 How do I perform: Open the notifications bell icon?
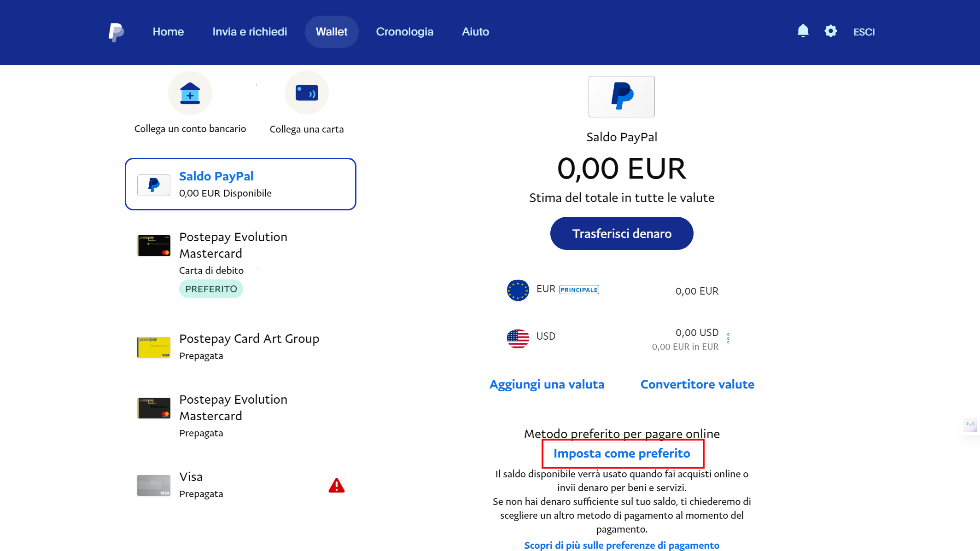(803, 31)
